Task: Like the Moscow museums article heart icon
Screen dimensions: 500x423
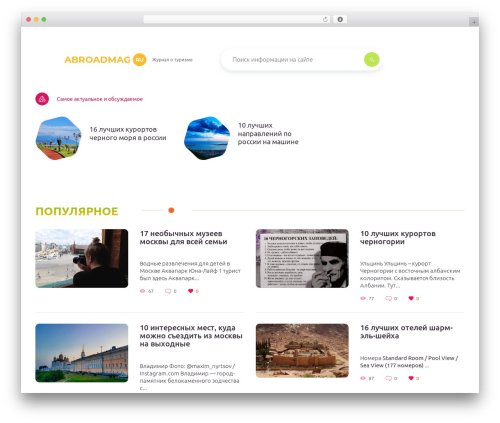Action: click(x=190, y=291)
